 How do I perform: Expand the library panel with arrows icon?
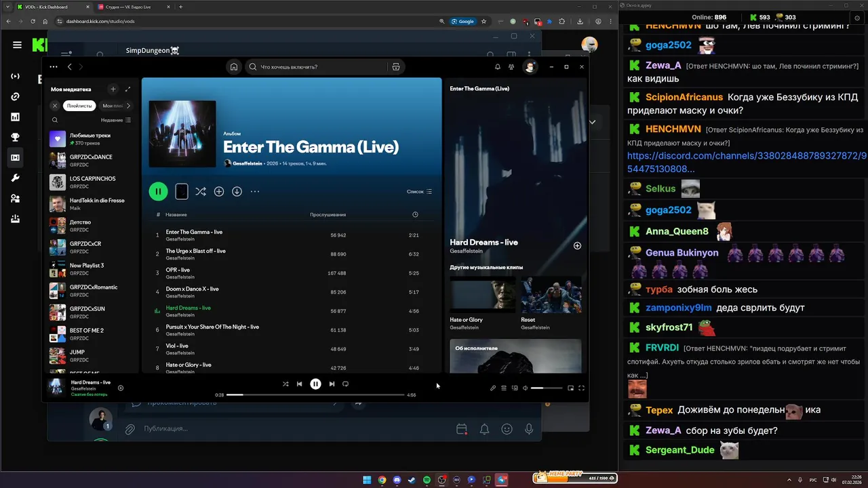tap(127, 89)
